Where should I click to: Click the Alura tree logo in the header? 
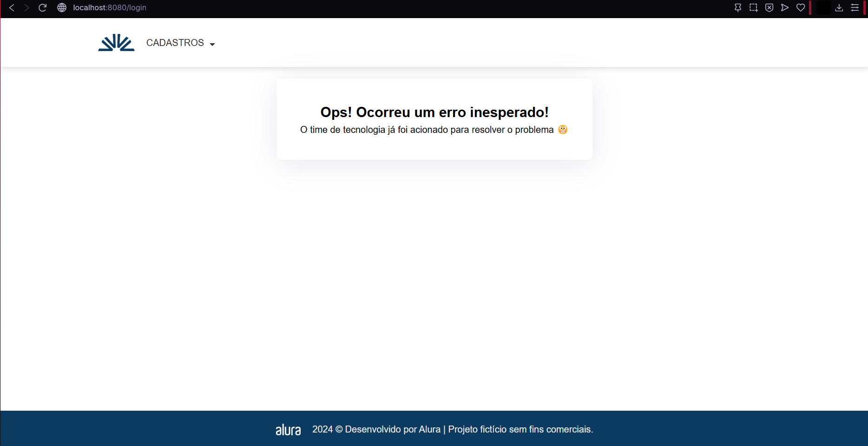click(x=116, y=42)
